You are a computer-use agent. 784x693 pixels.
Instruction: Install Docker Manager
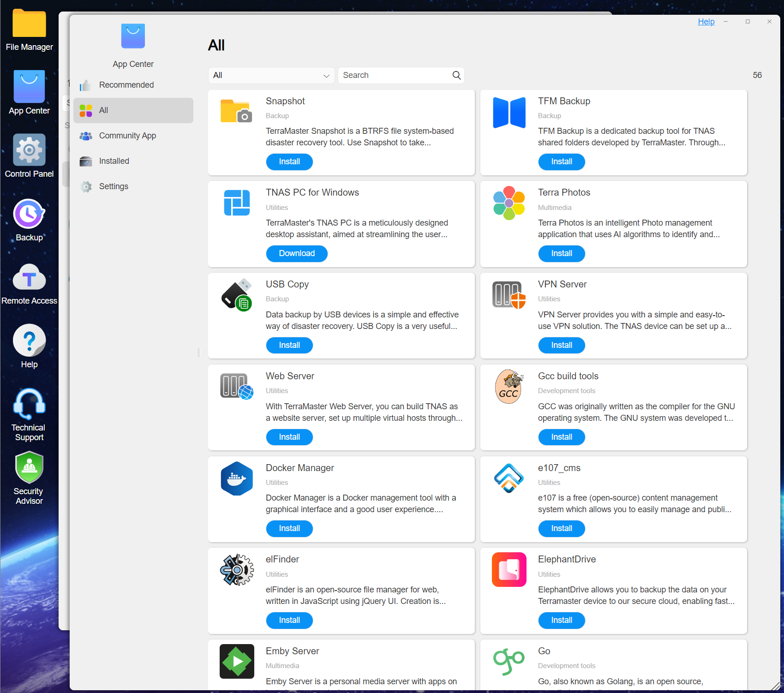tap(289, 528)
